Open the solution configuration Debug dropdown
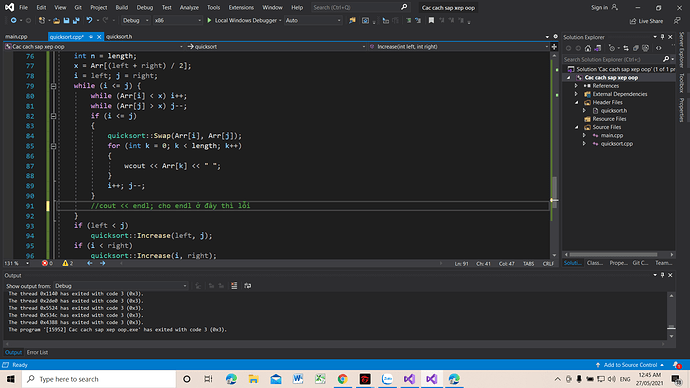690x388 pixels. coord(136,20)
